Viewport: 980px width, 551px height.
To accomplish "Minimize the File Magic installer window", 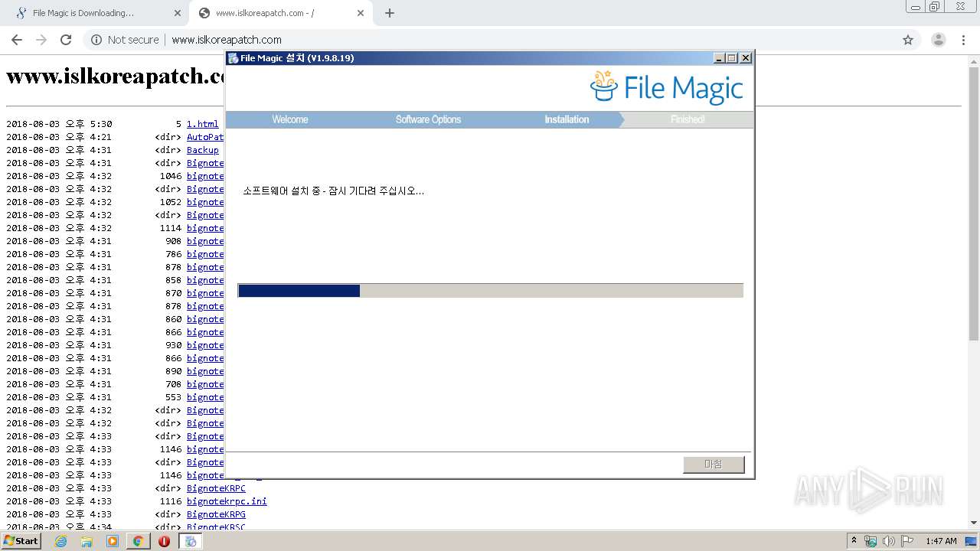I will point(718,58).
